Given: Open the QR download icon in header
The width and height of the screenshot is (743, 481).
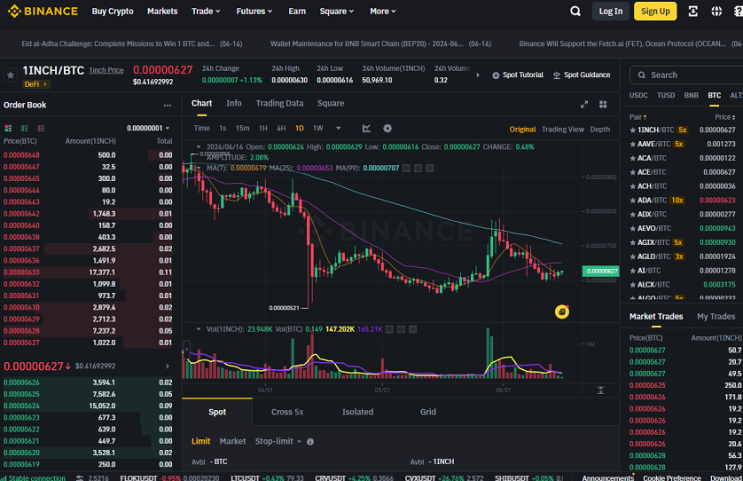Looking at the screenshot, I should pyautogui.click(x=693, y=11).
